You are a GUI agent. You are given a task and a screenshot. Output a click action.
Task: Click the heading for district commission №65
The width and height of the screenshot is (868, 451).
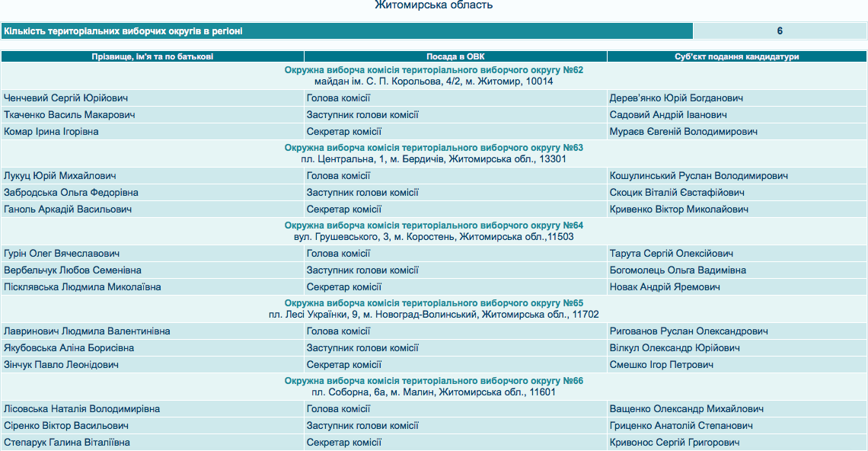click(433, 303)
